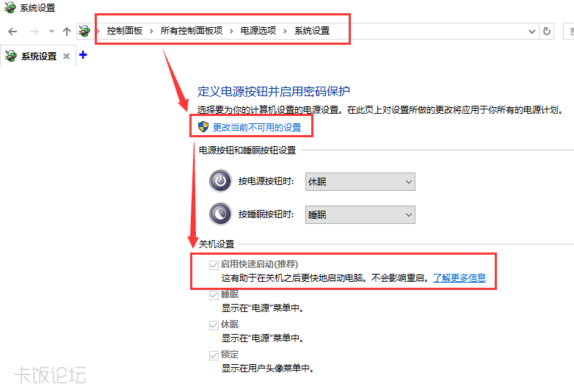This screenshot has height=392, width=574.
Task: Click the address bar power options icon
Action: (84, 31)
